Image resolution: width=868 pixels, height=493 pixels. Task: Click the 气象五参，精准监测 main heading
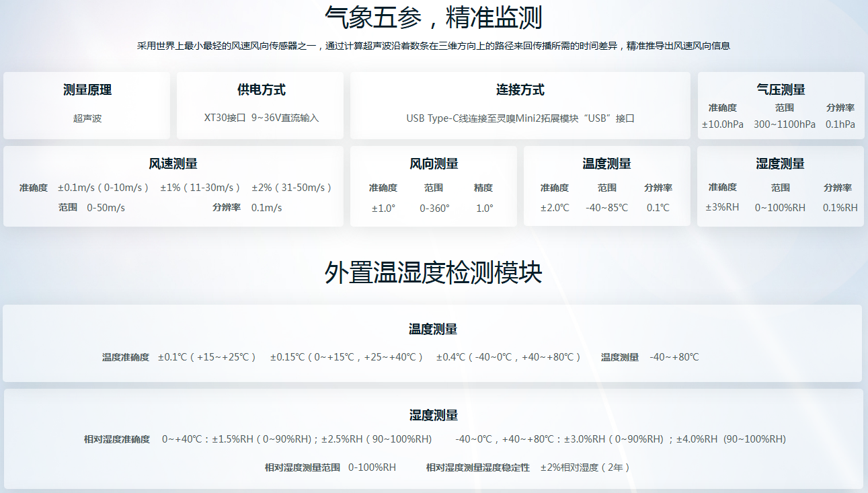pos(433,18)
